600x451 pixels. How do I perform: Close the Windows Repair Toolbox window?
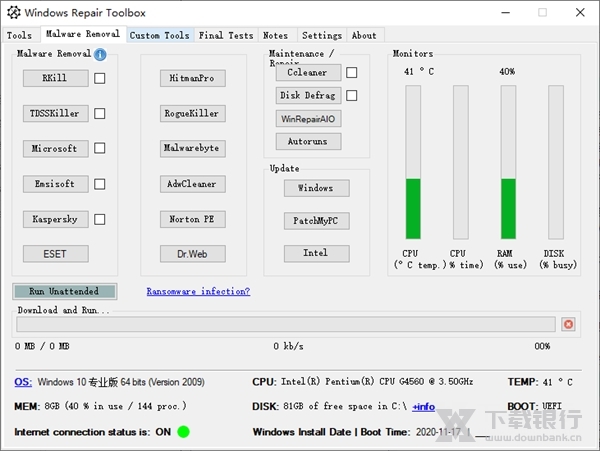click(x=580, y=13)
